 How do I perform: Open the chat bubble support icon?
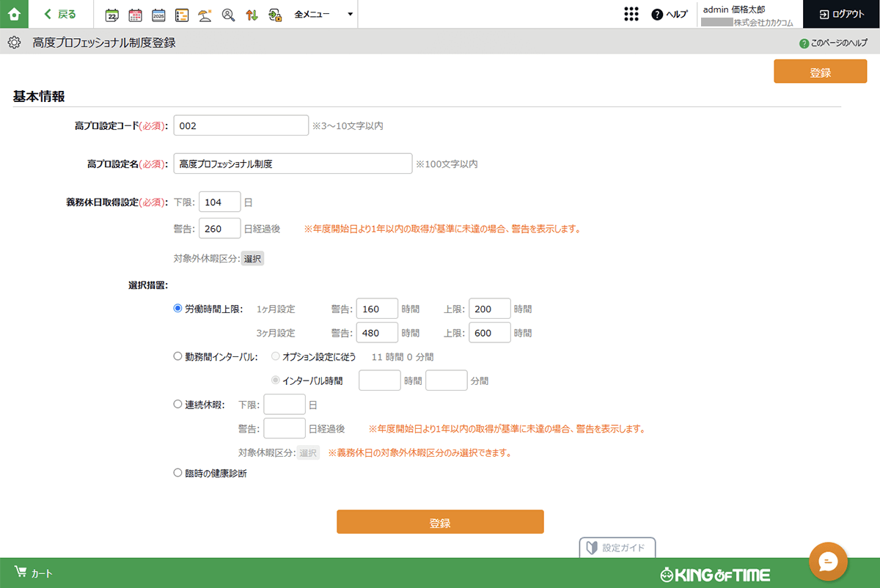[x=828, y=562]
